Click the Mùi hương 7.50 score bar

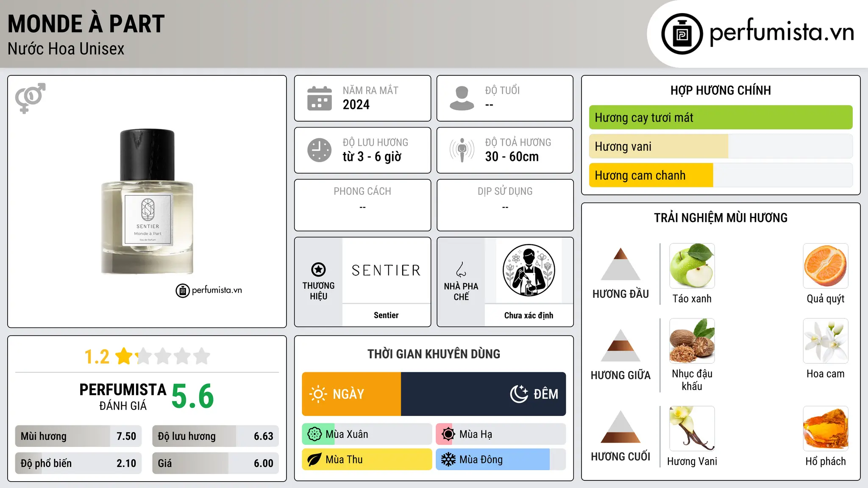pyautogui.click(x=78, y=436)
